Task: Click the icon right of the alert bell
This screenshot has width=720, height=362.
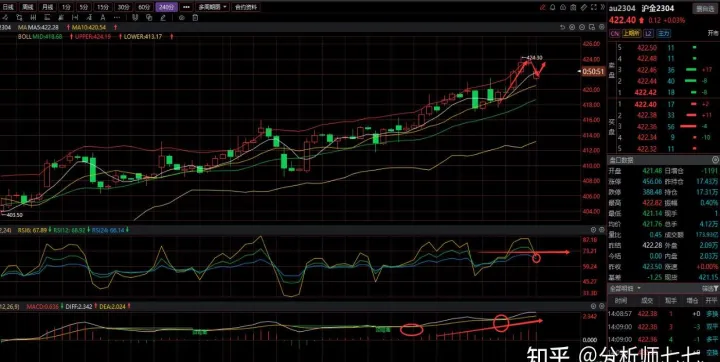Action: pyautogui.click(x=563, y=7)
